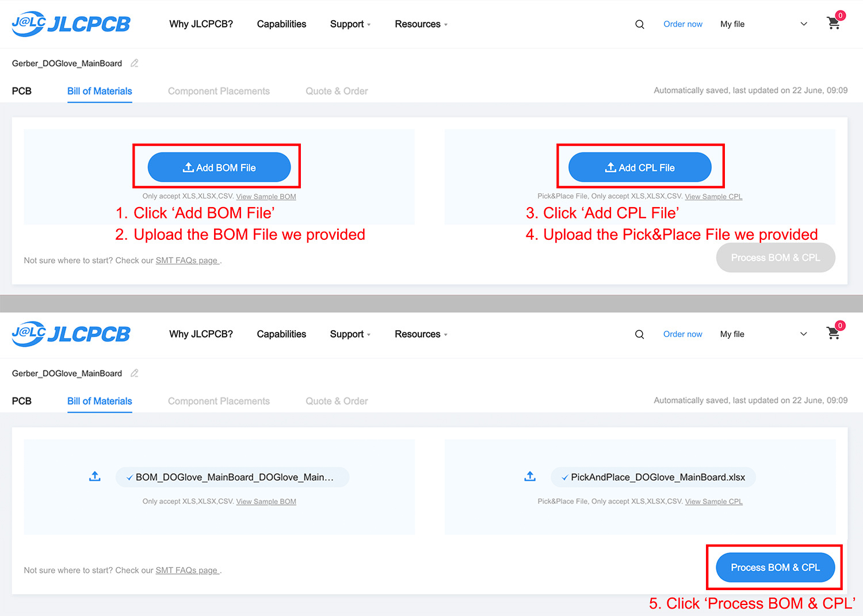Screen dimensions: 863x616
Task: Switch to the PCB tab in the top screenshot
Action: pyautogui.click(x=22, y=91)
